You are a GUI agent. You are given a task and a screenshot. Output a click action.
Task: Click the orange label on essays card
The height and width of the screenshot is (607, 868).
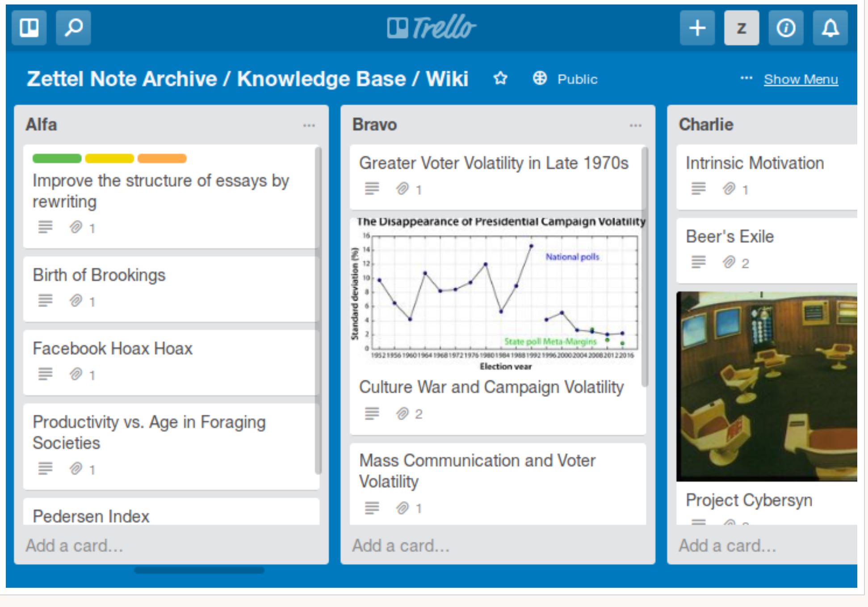click(162, 158)
